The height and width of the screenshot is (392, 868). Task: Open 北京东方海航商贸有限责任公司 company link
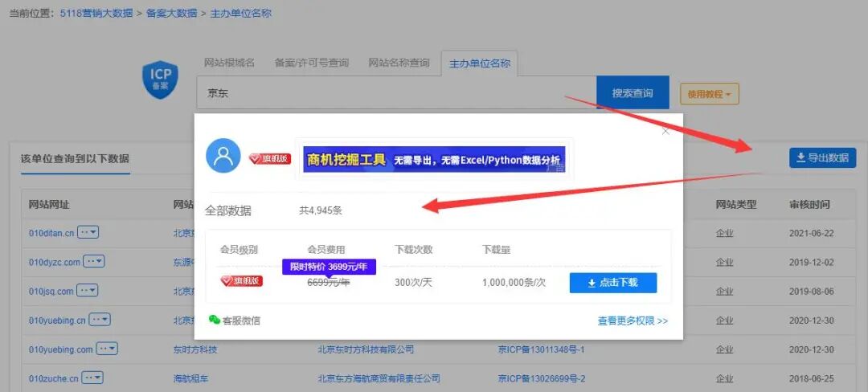(379, 378)
